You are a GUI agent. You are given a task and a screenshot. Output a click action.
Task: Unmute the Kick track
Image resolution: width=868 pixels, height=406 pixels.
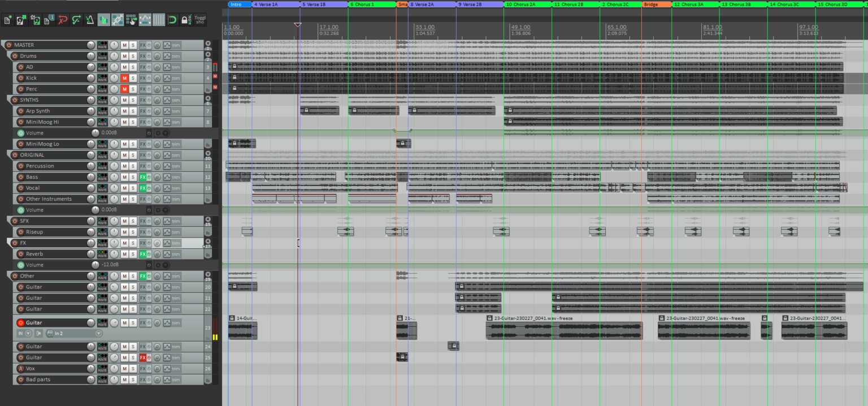(124, 78)
